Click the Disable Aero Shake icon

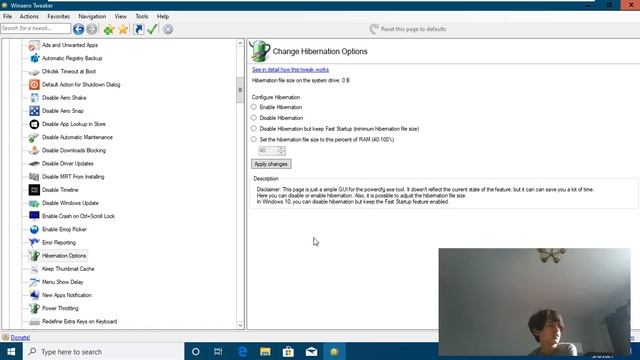(x=34, y=98)
